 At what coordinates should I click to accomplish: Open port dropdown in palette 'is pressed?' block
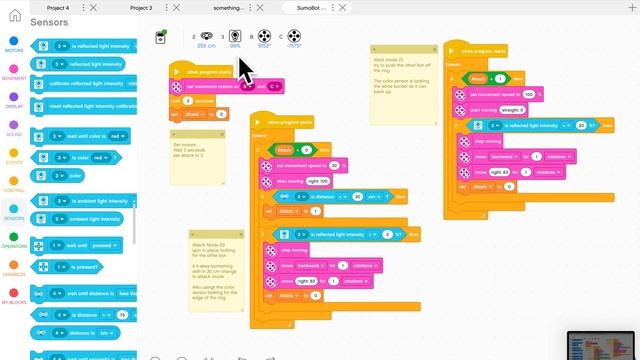[61, 267]
